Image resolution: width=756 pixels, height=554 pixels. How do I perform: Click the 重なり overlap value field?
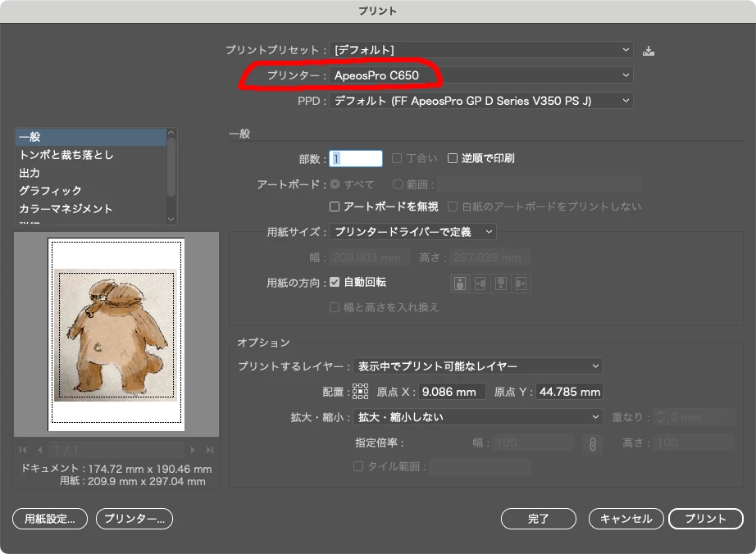pyautogui.click(x=701, y=417)
